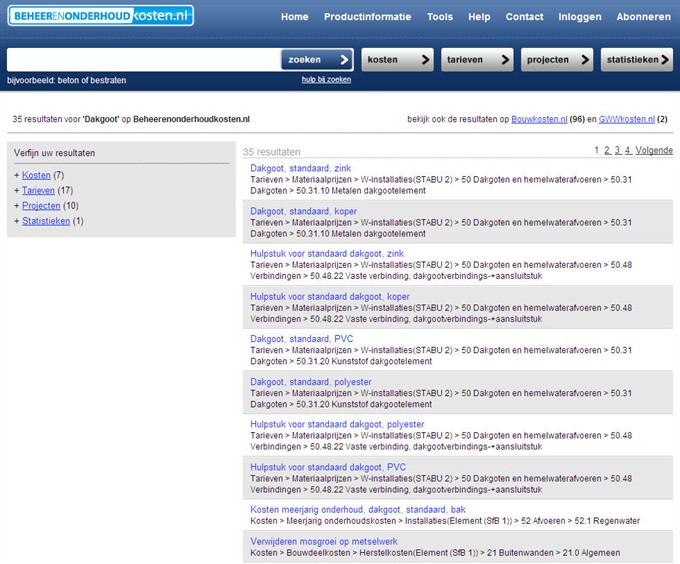This screenshot has height=564, width=680.
Task: Click the tarieven category button
Action: [x=477, y=59]
